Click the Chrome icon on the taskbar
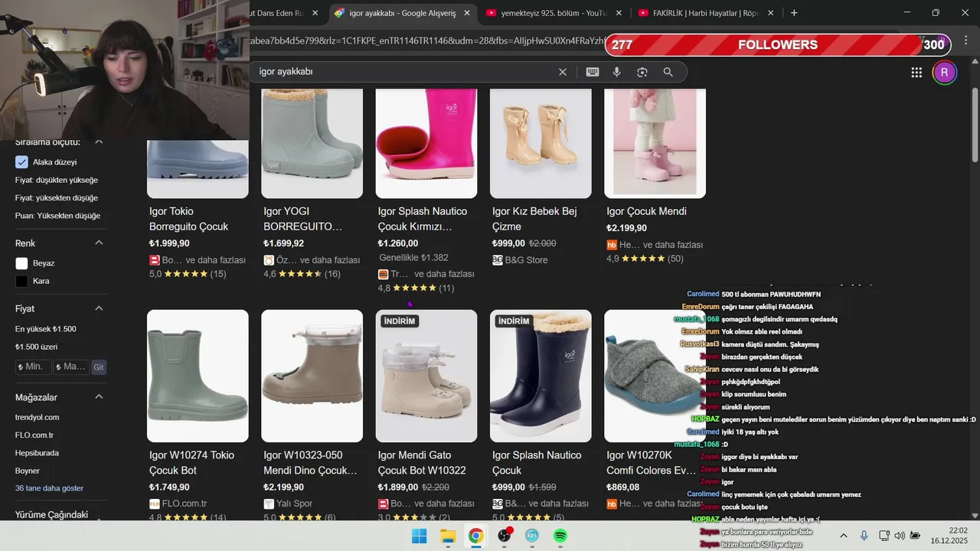The width and height of the screenshot is (980, 551). pos(476,536)
